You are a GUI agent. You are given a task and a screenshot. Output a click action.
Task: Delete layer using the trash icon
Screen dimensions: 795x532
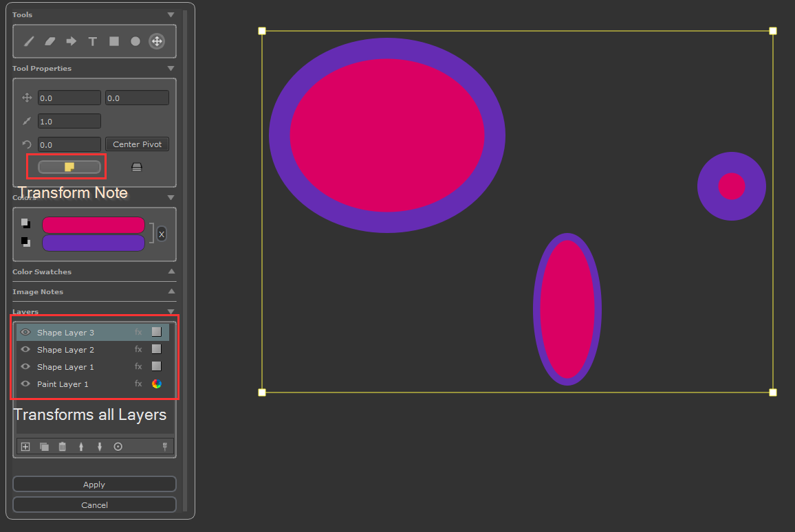63,447
